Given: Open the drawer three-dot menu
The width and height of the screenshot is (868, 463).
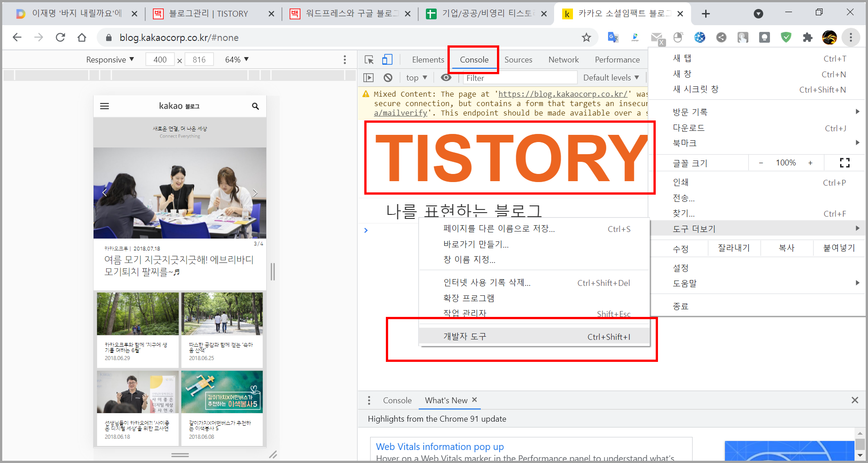Looking at the screenshot, I should pyautogui.click(x=369, y=400).
